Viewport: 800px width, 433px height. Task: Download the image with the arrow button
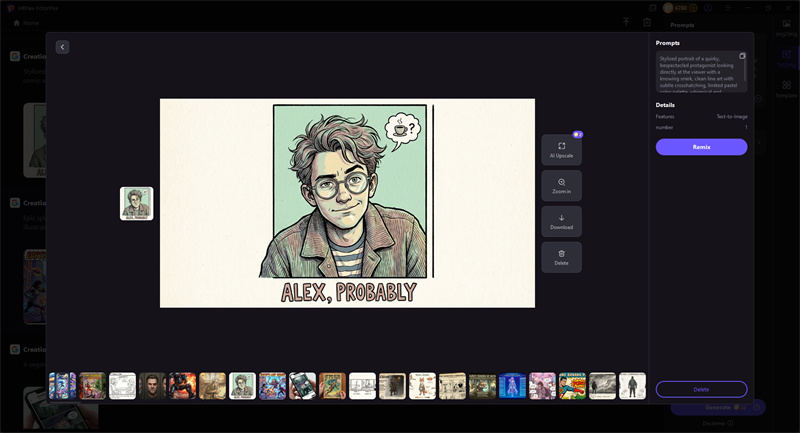pyautogui.click(x=561, y=221)
